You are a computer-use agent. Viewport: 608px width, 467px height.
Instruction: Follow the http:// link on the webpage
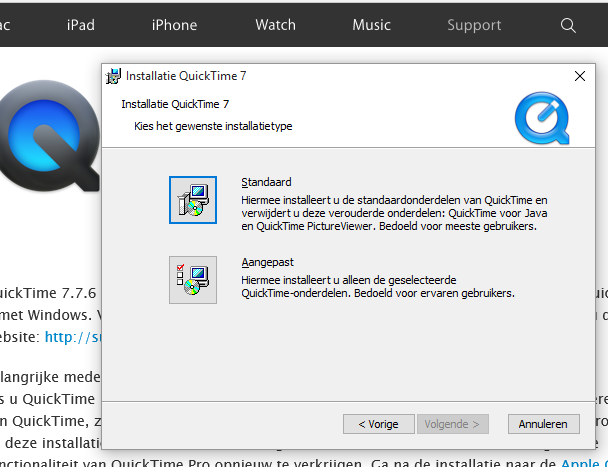[73, 337]
